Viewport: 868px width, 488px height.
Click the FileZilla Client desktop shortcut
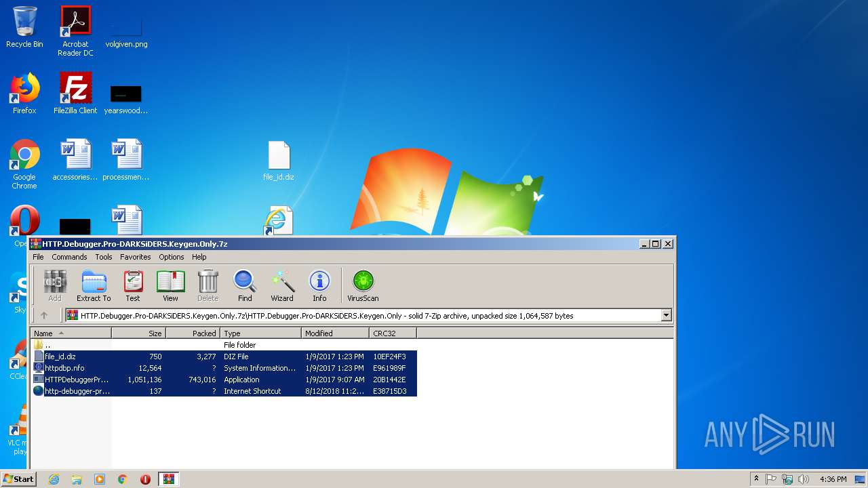[x=75, y=94]
